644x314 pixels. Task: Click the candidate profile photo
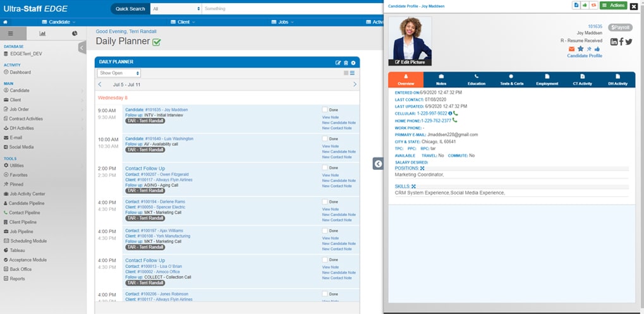point(410,38)
